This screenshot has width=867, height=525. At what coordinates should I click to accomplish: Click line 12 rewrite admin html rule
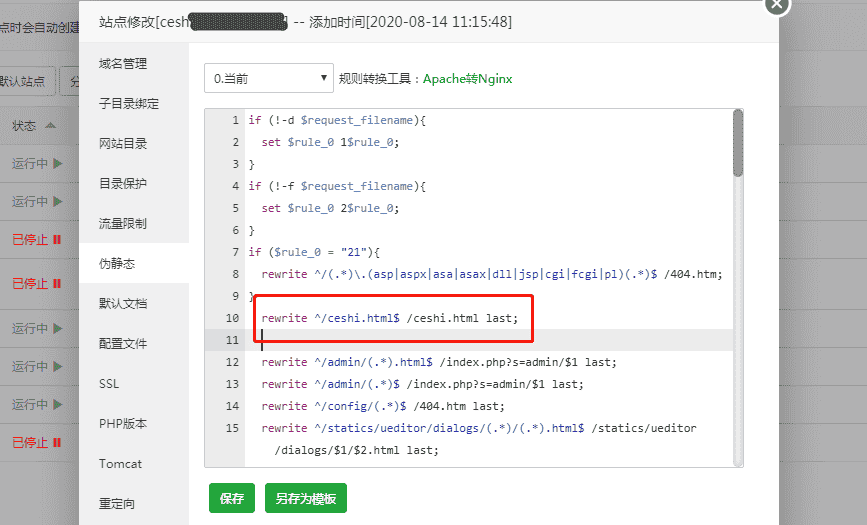pyautogui.click(x=439, y=362)
